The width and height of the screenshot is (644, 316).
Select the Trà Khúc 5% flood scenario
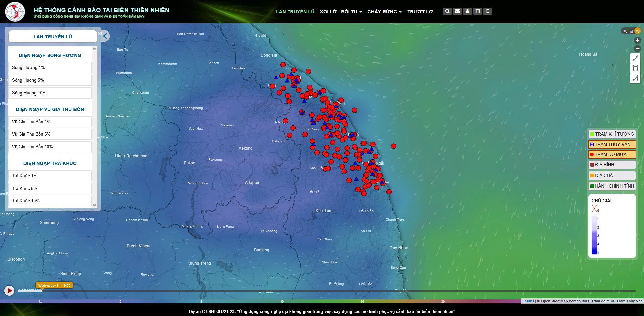coord(50,188)
